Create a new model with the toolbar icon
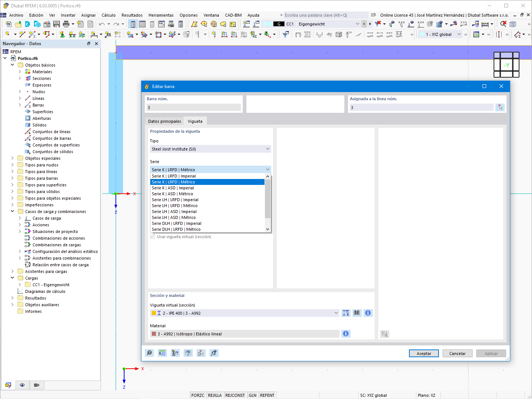Image resolution: width=532 pixels, height=399 pixels. (x=8, y=24)
